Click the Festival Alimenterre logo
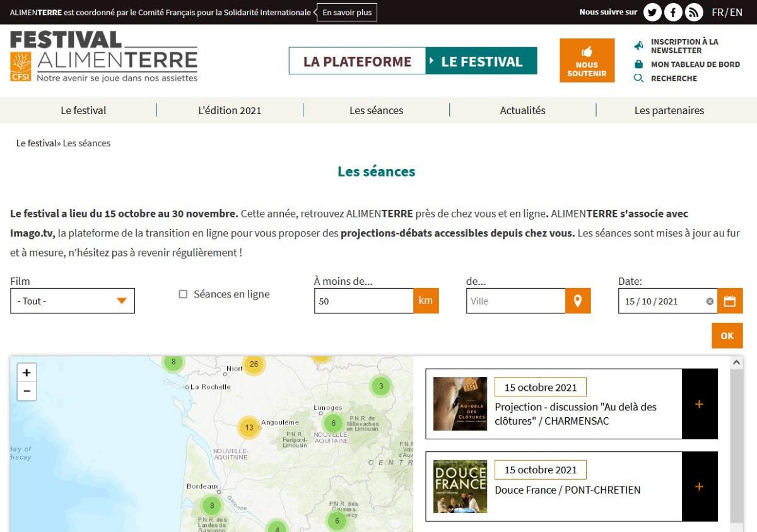757x532 pixels. click(x=104, y=57)
